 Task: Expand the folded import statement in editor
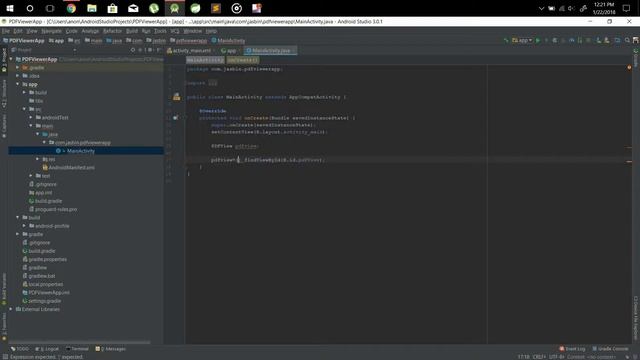click(213, 83)
